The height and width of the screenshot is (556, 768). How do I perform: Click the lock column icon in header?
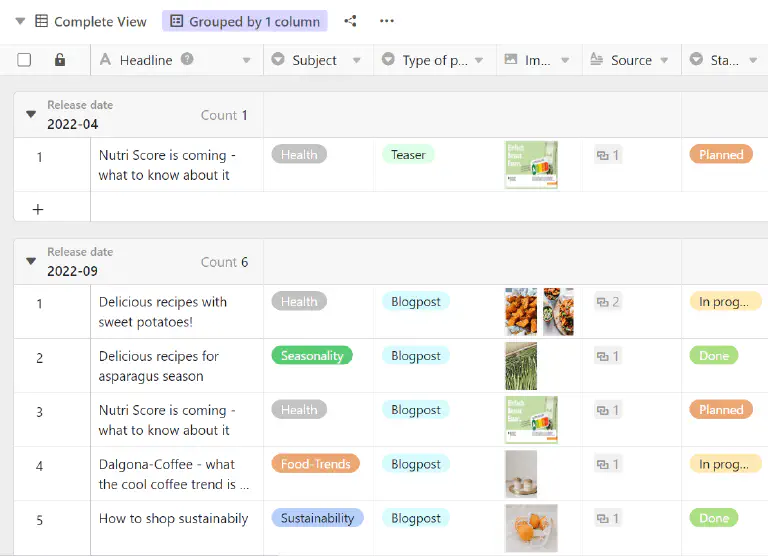[x=60, y=60]
